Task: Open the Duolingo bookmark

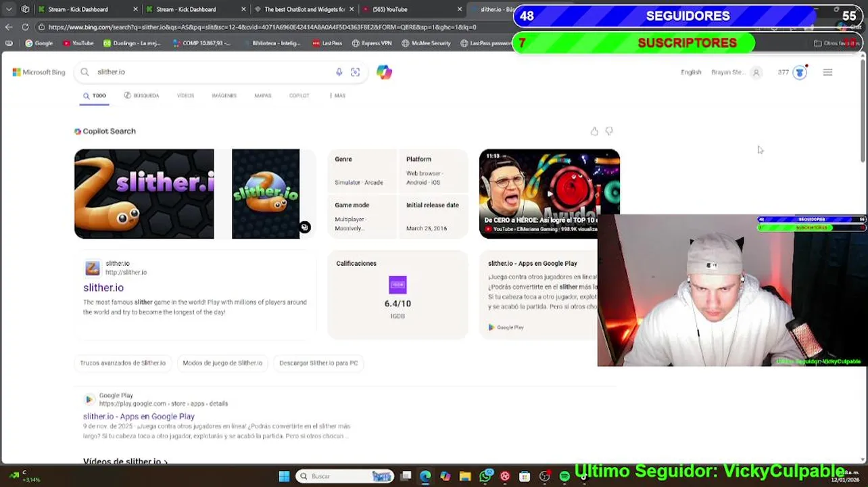Action: coord(132,43)
